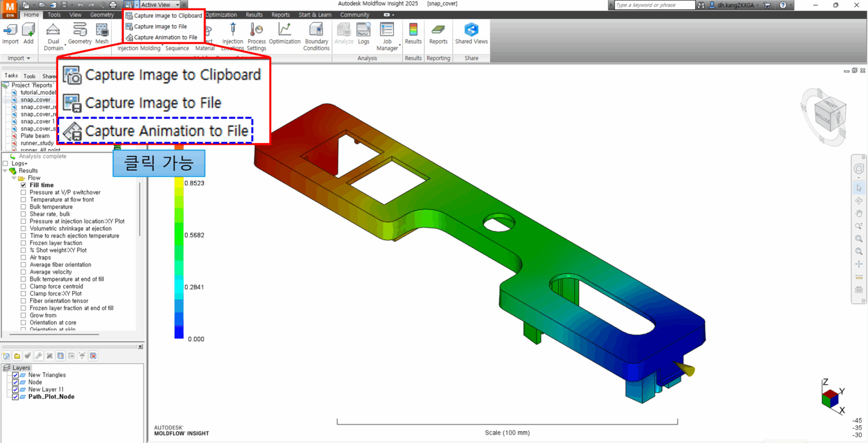868x443 pixels.
Task: Open the Geometry ribbon tab
Action: pos(102,15)
